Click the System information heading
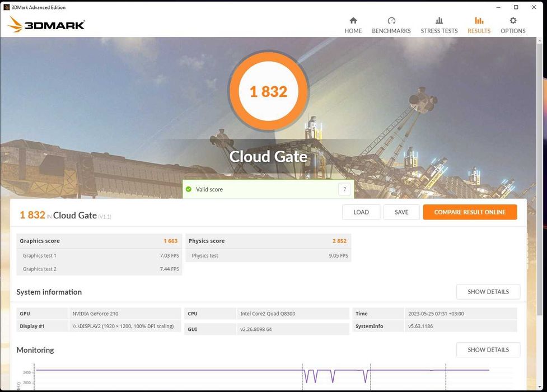Viewport: 547px width, 392px height. point(49,292)
